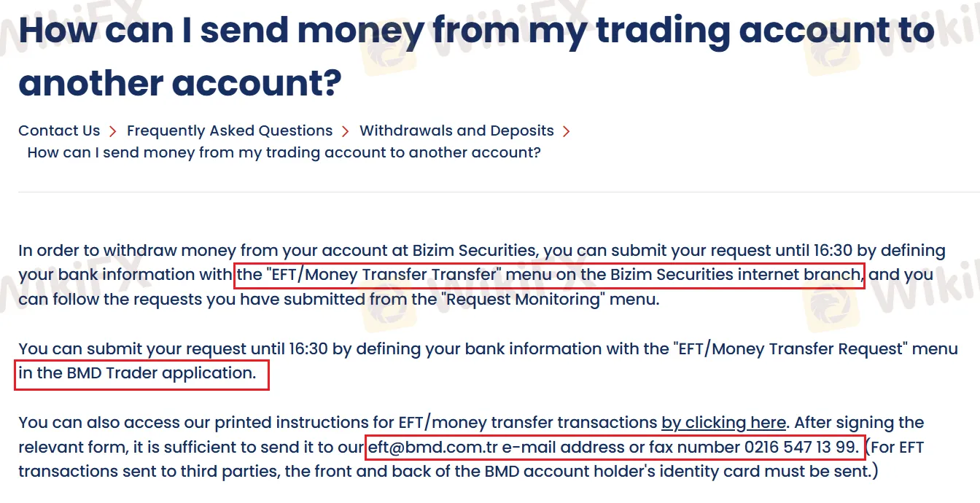Click the "EFT/Money Transfer Transfer" menu text

[x=383, y=275]
